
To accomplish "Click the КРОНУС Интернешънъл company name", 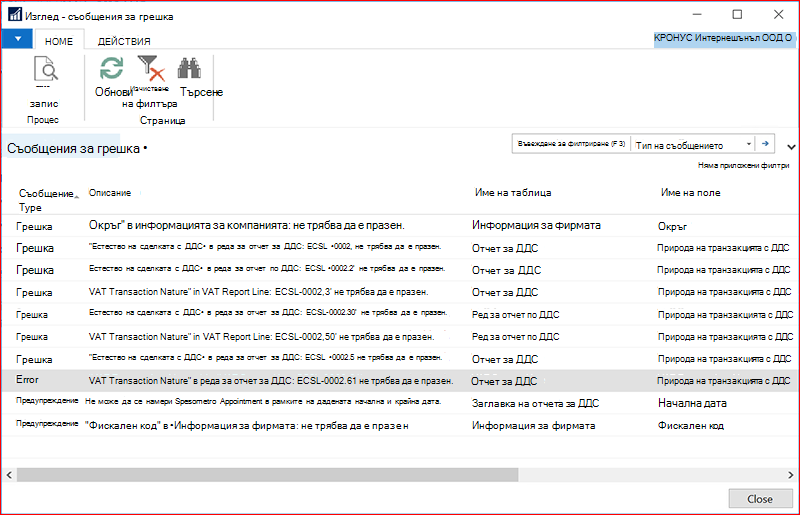I will [x=723, y=38].
